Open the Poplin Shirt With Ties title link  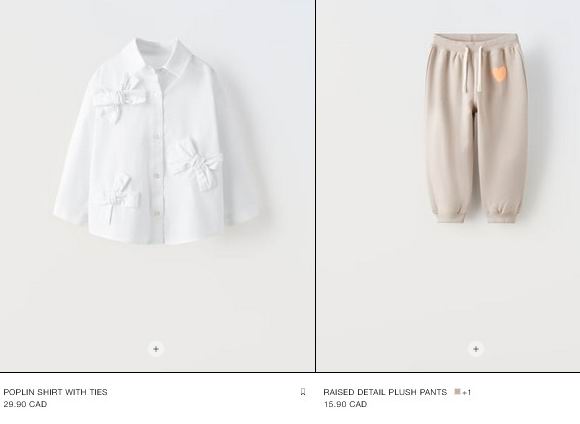tap(55, 392)
